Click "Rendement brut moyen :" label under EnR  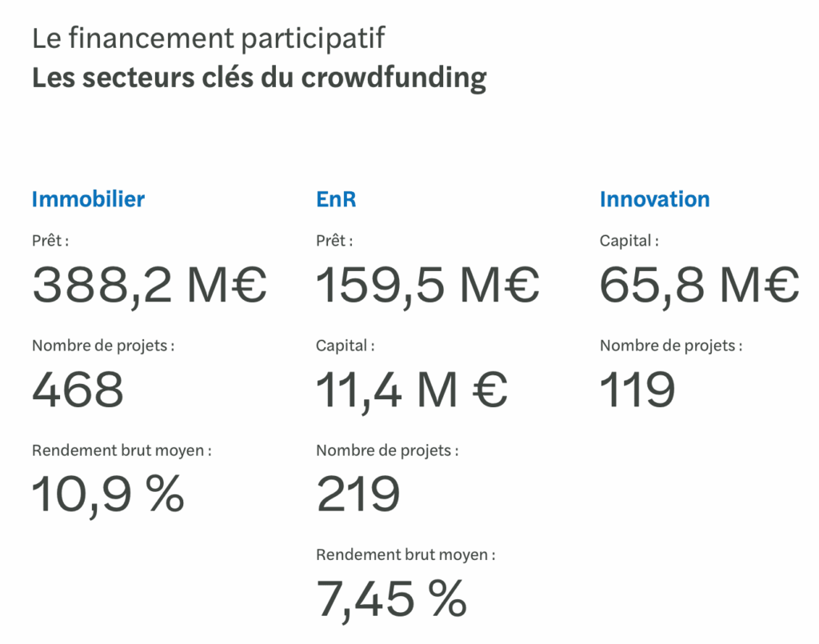click(406, 554)
